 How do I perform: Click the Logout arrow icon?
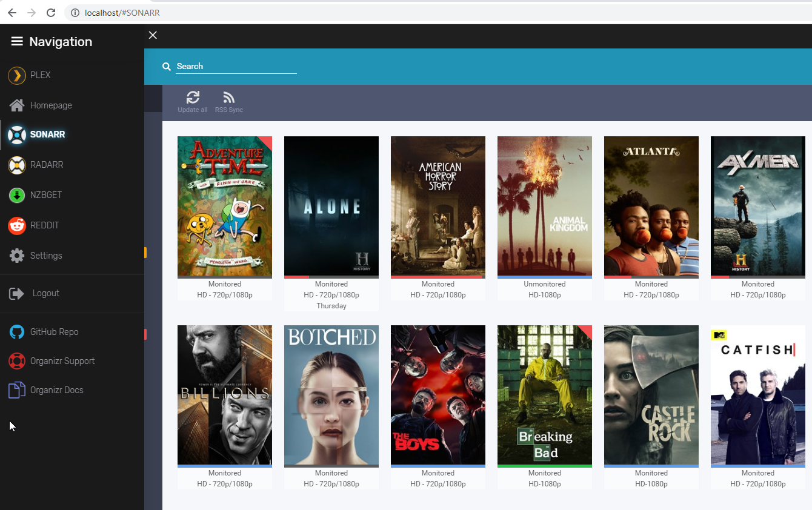[16, 294]
